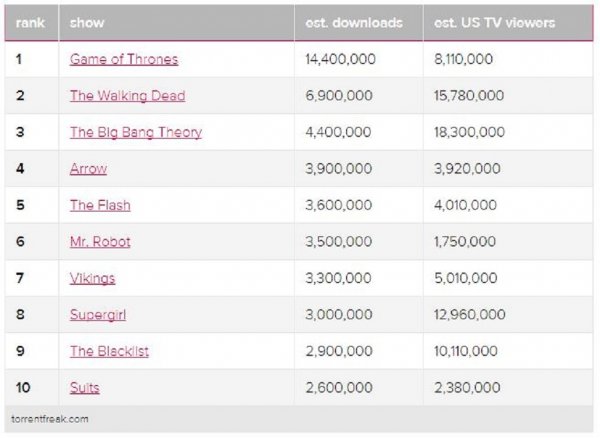The image size is (600, 438).
Task: Click the rank column header
Action: coord(30,22)
